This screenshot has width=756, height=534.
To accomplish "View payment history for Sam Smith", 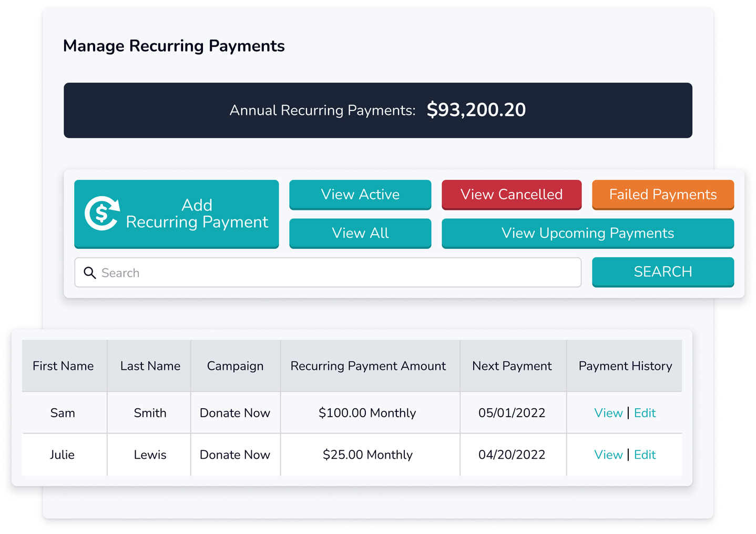I will pos(608,413).
